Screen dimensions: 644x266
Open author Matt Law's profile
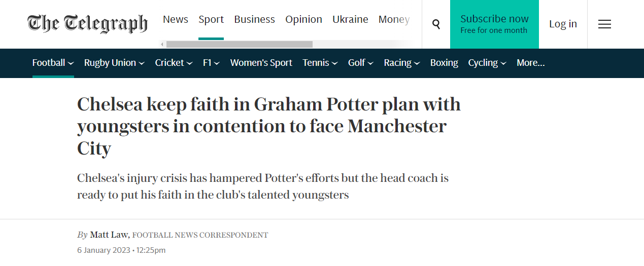pos(109,235)
